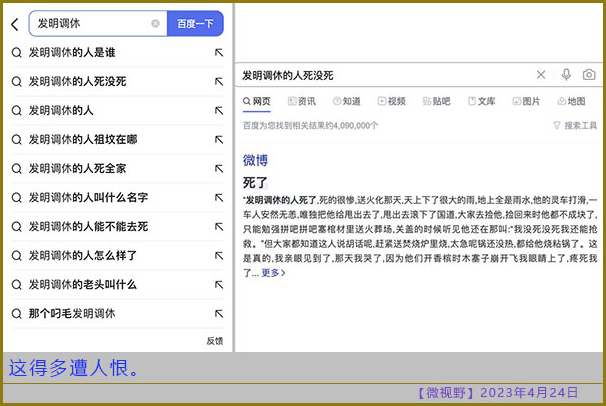Expand result text with 更多
This screenshot has width=606, height=406.
coord(273,272)
